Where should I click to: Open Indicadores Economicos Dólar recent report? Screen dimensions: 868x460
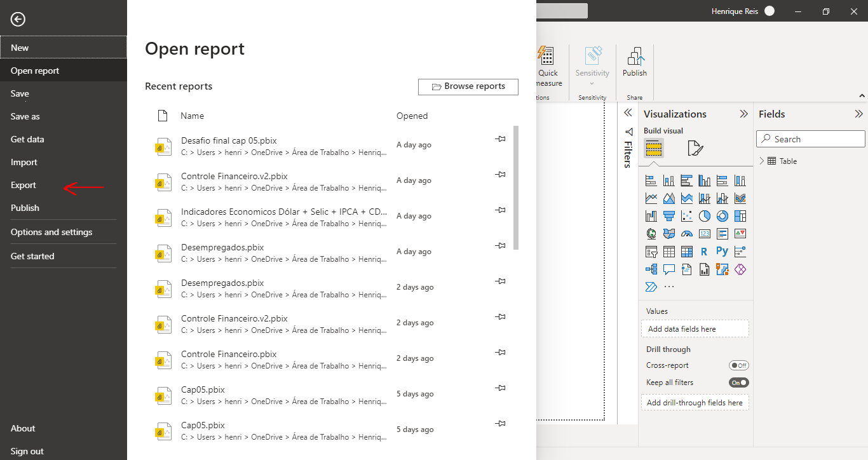[283, 216]
